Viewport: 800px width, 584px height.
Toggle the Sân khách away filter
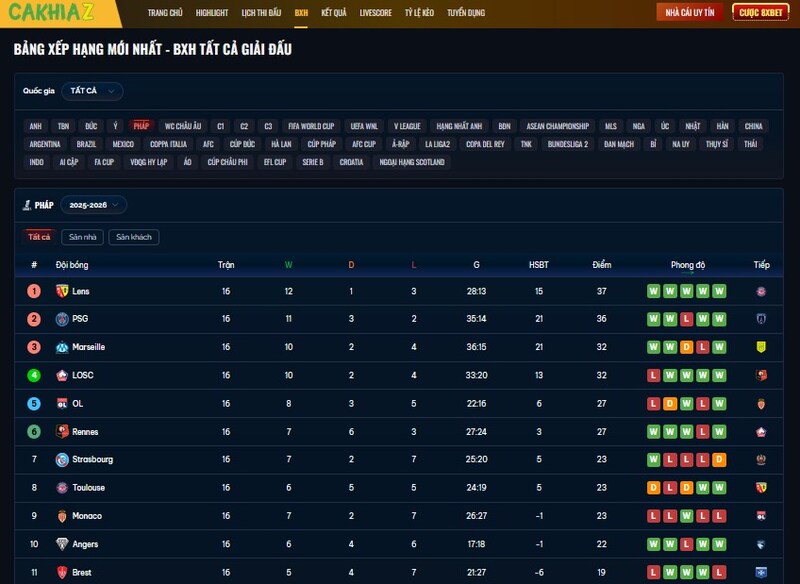(x=134, y=237)
